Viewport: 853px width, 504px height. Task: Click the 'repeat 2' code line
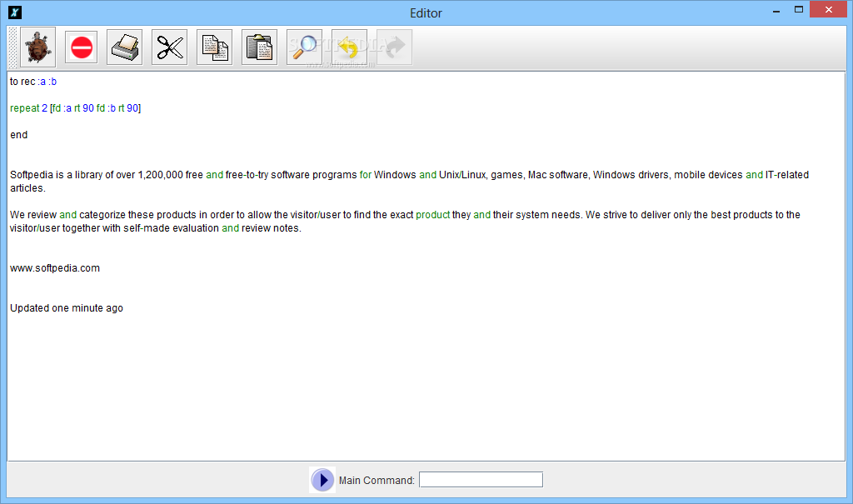pos(75,108)
